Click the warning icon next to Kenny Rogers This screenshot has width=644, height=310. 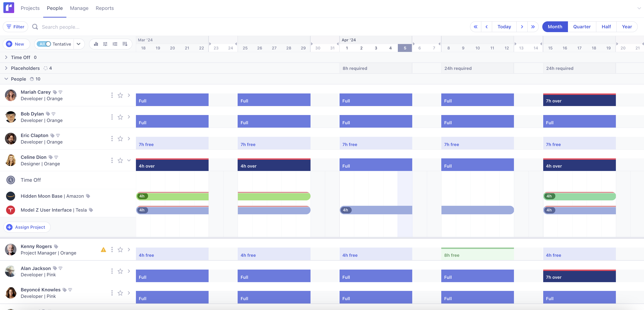click(103, 250)
